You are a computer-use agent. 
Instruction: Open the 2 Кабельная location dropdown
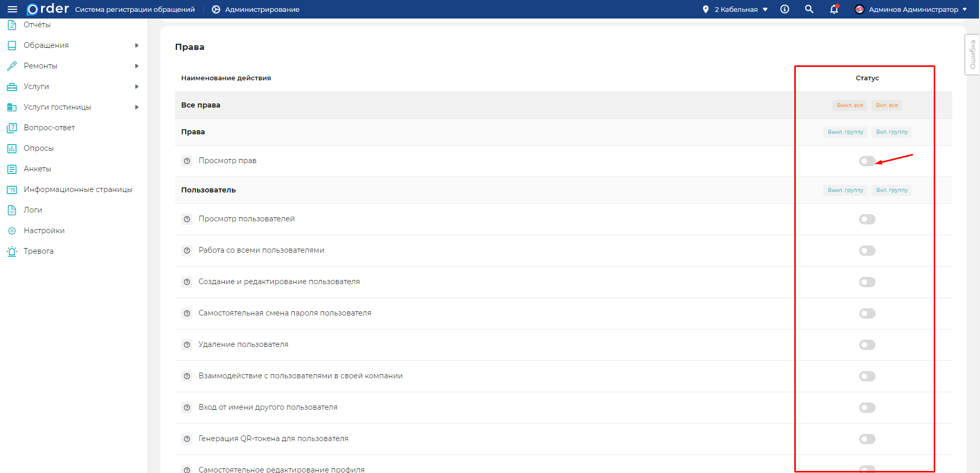(736, 9)
